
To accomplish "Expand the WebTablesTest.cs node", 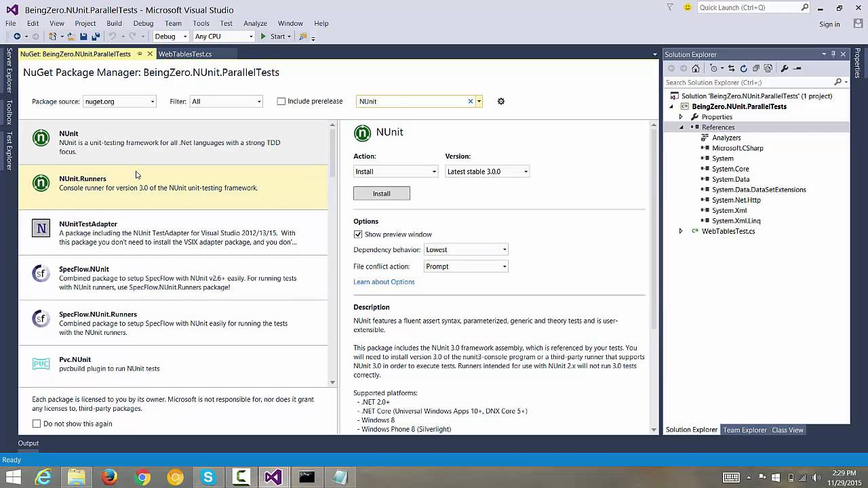I will click(x=681, y=231).
